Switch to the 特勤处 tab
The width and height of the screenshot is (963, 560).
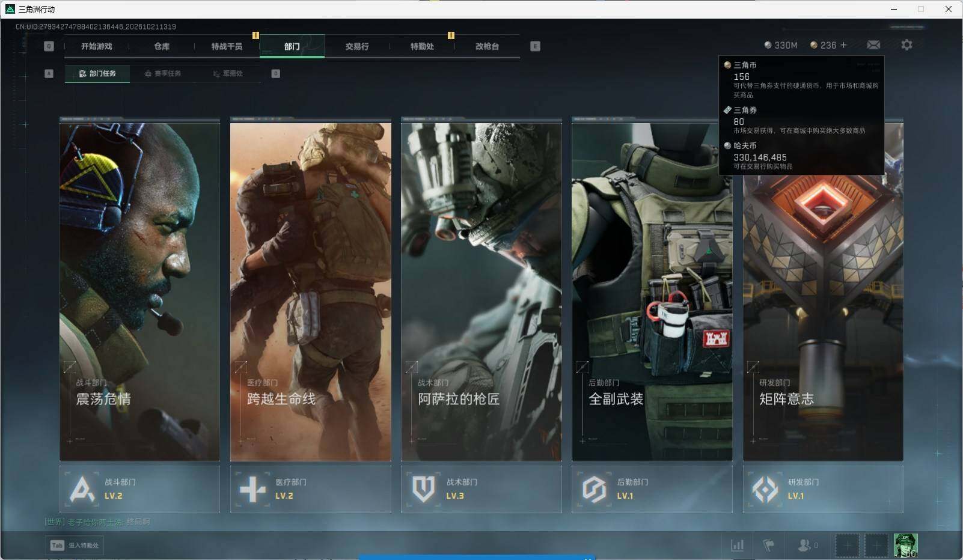click(x=422, y=46)
